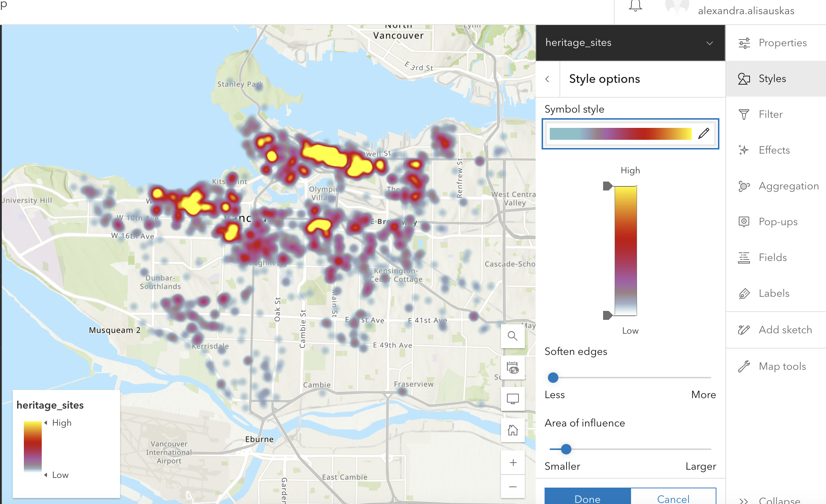The image size is (826, 504).
Task: Click the Aggregation cluster icon
Action: [x=744, y=186]
